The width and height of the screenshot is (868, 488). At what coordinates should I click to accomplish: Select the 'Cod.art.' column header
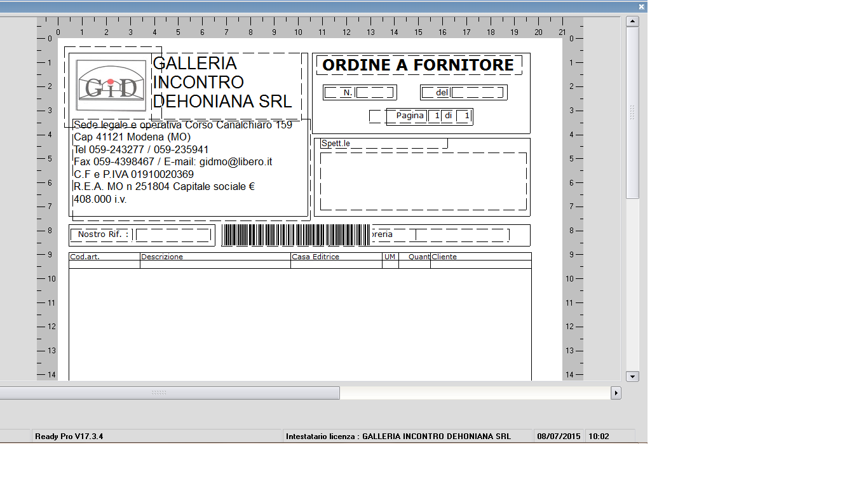click(x=85, y=257)
